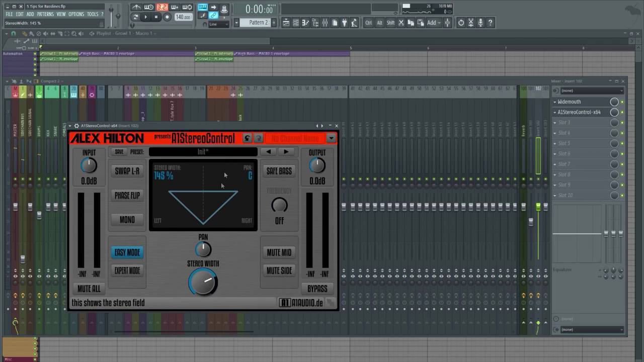Viewport: 644px width, 362px height.
Task: Click the Record button in the transport
Action: 167,17
